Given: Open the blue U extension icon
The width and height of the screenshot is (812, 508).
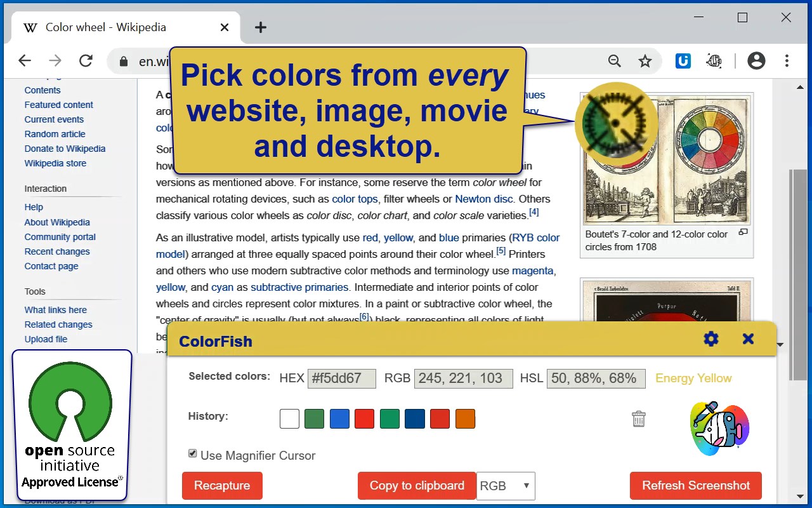Looking at the screenshot, I should click(x=683, y=61).
